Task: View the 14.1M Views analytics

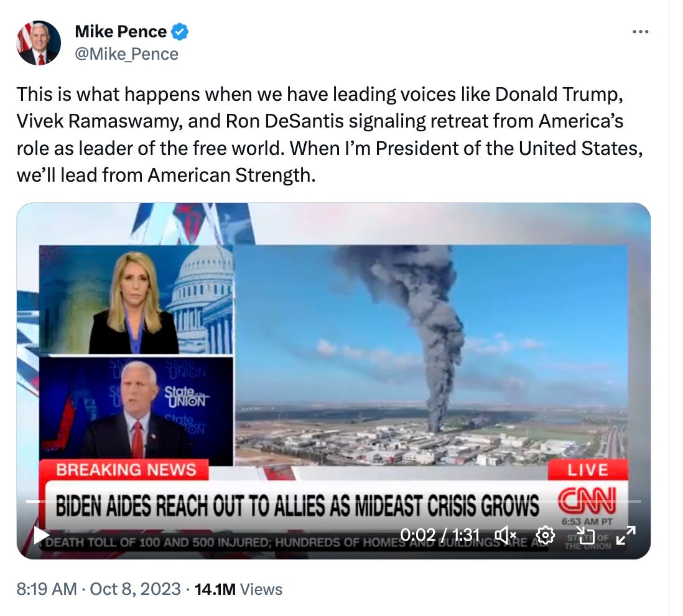Action: (238, 589)
